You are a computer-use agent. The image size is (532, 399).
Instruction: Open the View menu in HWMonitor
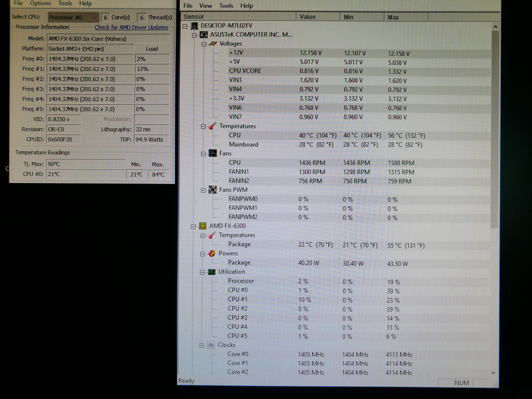pyautogui.click(x=205, y=6)
